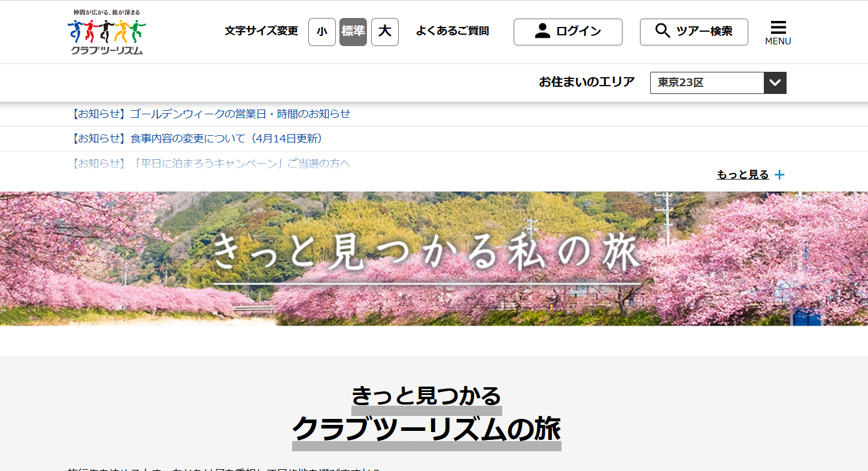Click the plus icon beside もっと見る
Screen dimensions: 868x471
[779, 175]
